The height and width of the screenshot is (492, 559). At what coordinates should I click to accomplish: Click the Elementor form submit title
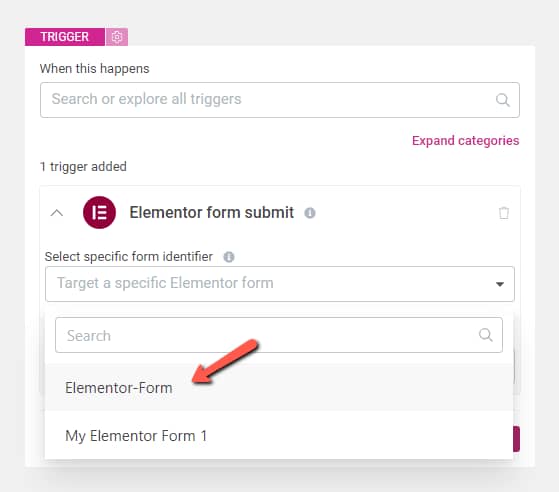[211, 212]
